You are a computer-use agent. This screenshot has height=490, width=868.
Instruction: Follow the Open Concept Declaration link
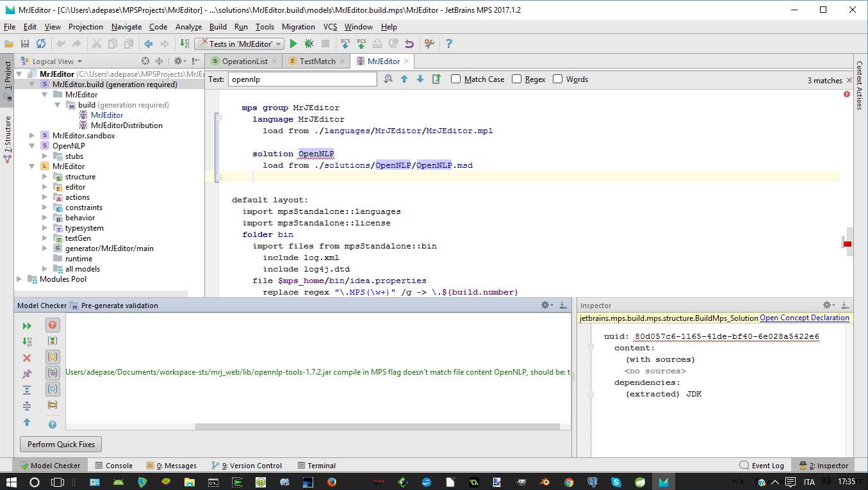(x=804, y=318)
